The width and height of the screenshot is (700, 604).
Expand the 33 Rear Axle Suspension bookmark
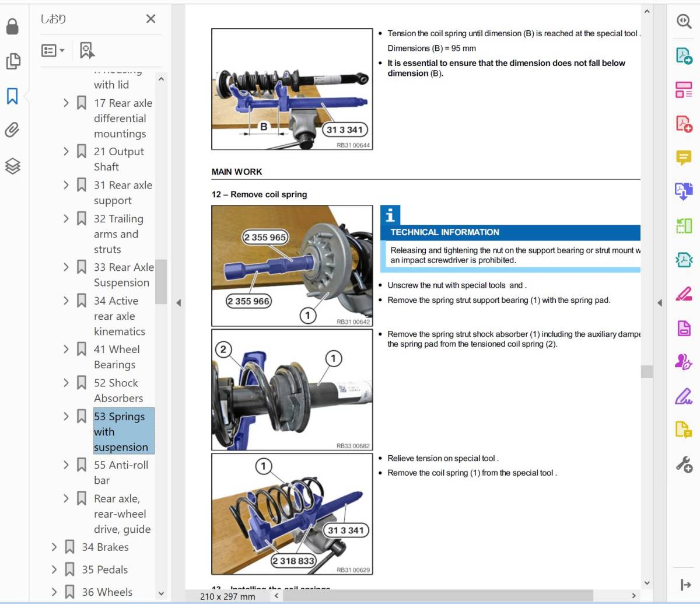tap(66, 267)
